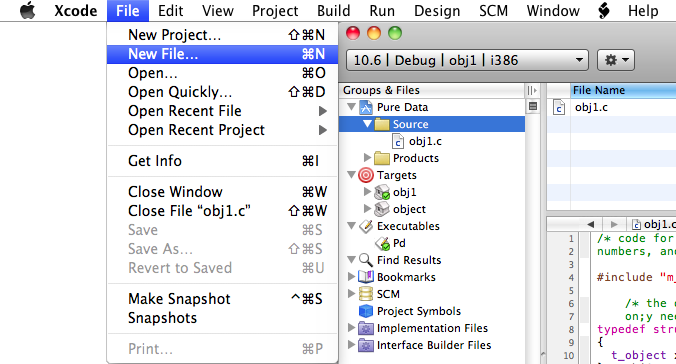Image resolution: width=676 pixels, height=364 pixels.
Task: Toggle the split view button beside Groups & Files
Action: pos(532,90)
